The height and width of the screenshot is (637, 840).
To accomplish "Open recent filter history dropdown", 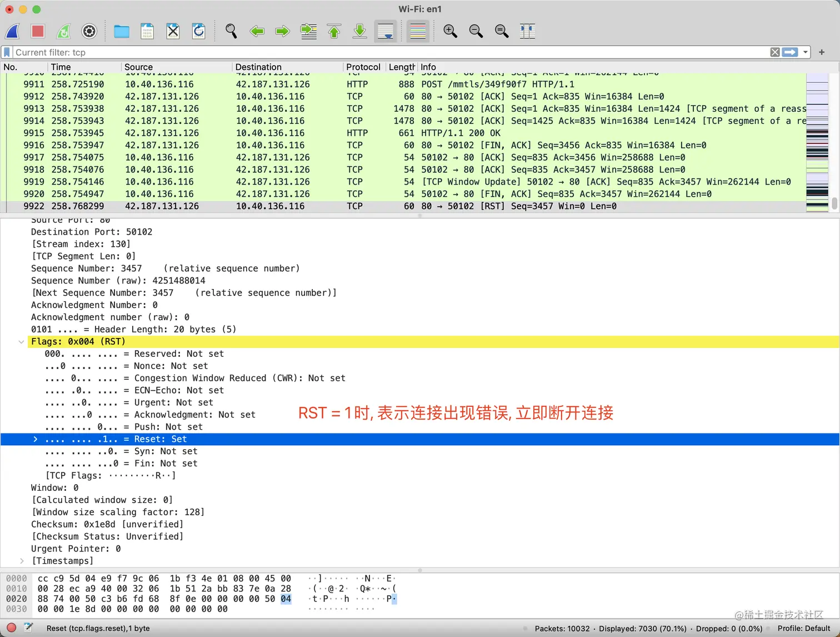I will [x=805, y=52].
